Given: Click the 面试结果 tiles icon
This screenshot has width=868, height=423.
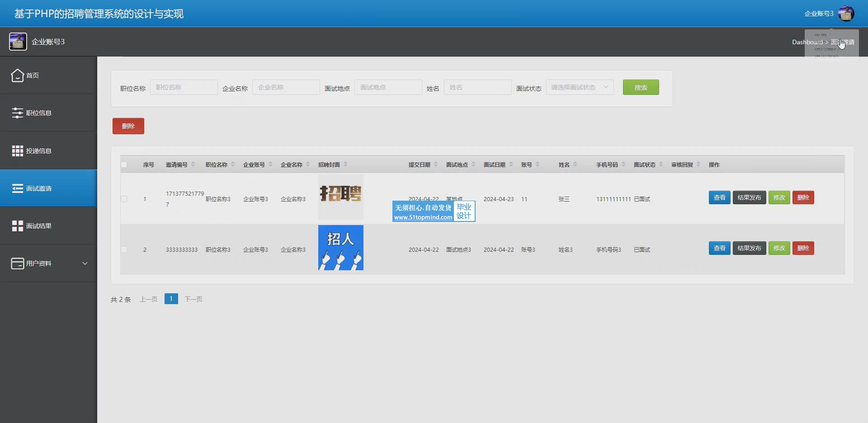Looking at the screenshot, I should click(17, 226).
